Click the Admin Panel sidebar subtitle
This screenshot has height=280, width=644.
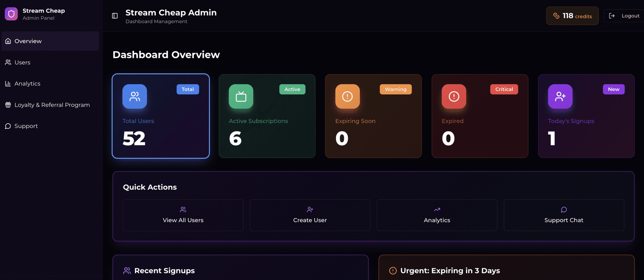point(39,18)
